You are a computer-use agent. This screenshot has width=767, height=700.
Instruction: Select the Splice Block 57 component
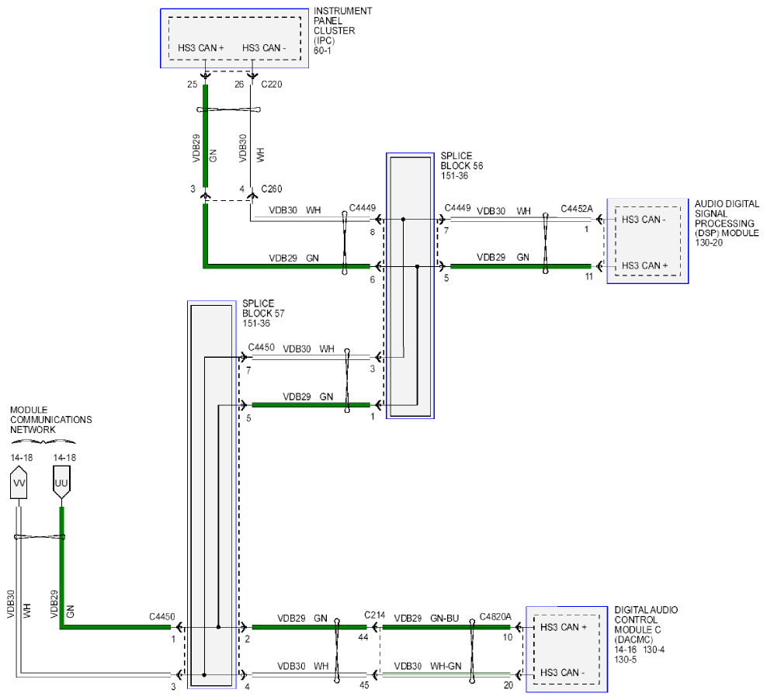pos(212,494)
